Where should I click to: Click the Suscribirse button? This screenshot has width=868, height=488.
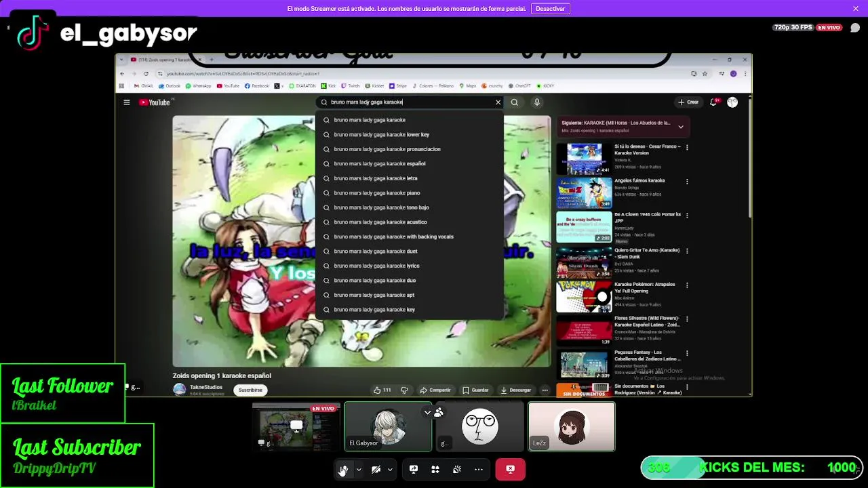(250, 390)
